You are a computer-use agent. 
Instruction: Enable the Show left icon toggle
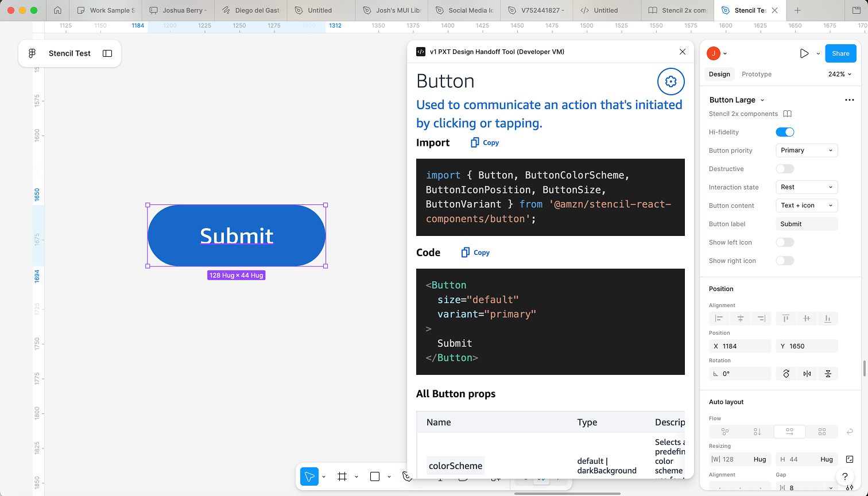click(785, 242)
